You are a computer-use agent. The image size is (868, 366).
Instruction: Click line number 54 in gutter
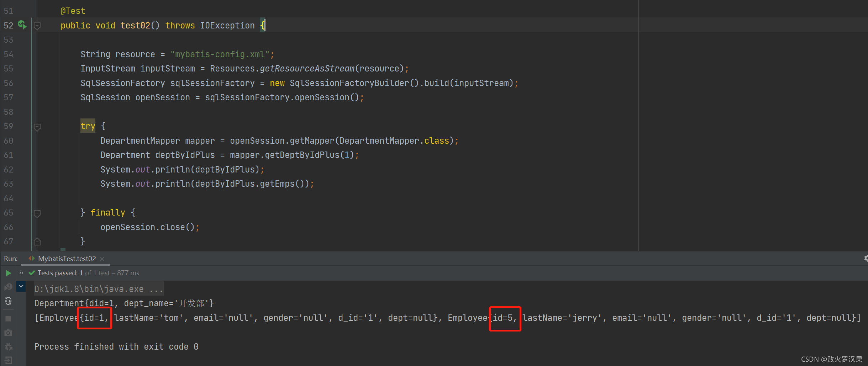point(9,54)
